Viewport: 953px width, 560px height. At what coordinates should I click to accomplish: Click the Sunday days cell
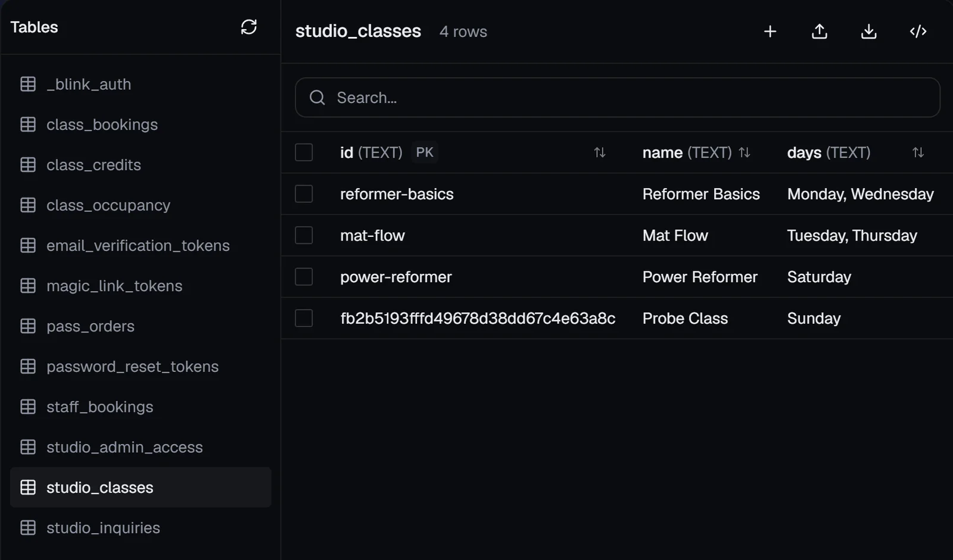(814, 318)
